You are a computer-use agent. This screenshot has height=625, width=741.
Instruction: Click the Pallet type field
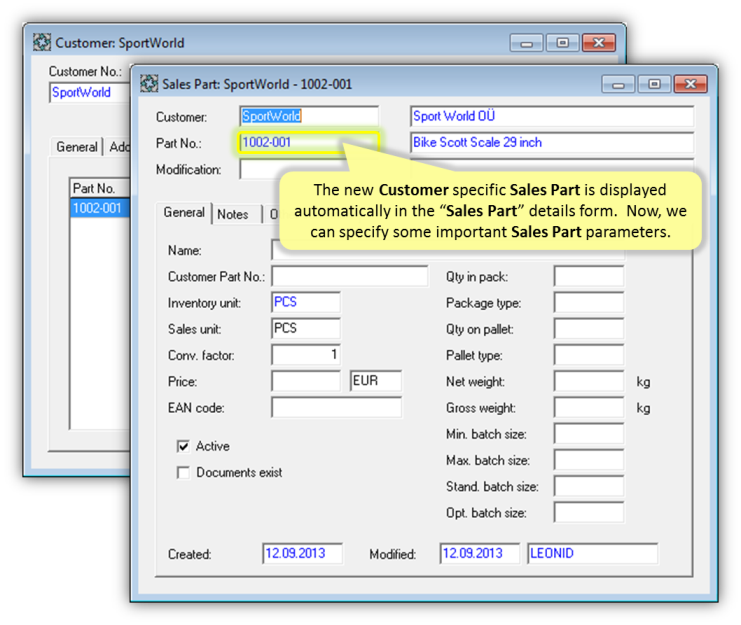[x=589, y=355]
